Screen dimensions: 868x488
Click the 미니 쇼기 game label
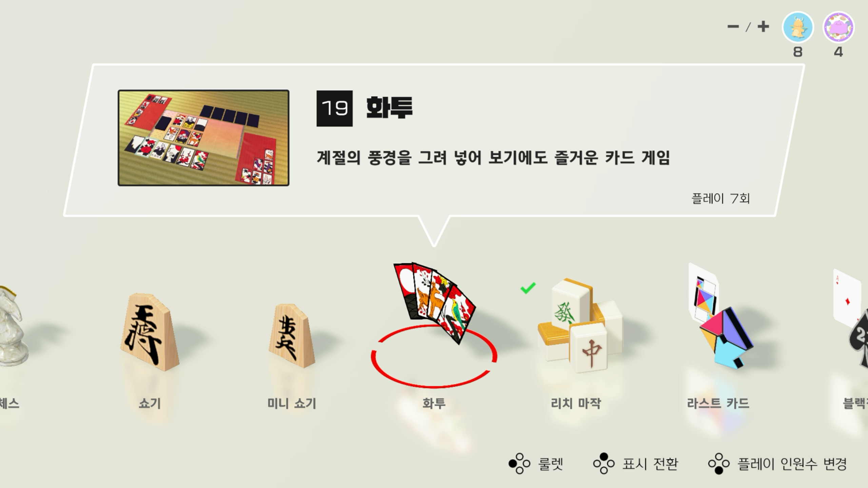(292, 403)
